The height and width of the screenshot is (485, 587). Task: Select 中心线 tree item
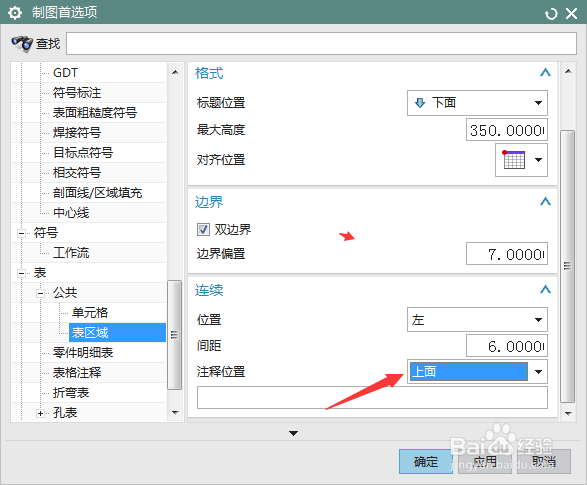[x=71, y=213]
